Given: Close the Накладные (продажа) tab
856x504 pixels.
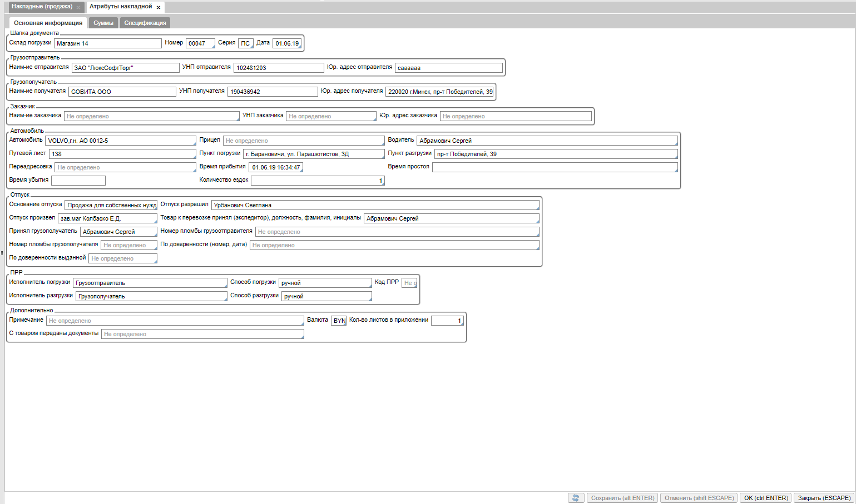Looking at the screenshot, I should click(78, 7).
